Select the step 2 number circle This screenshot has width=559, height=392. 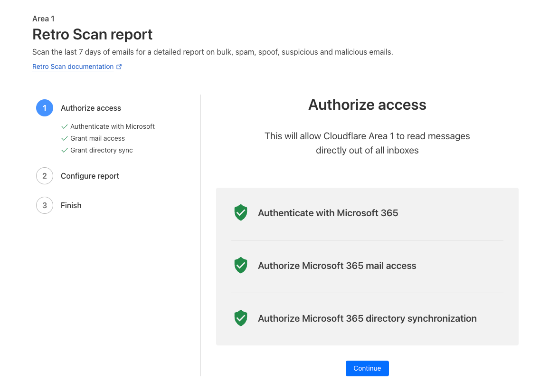click(x=45, y=176)
